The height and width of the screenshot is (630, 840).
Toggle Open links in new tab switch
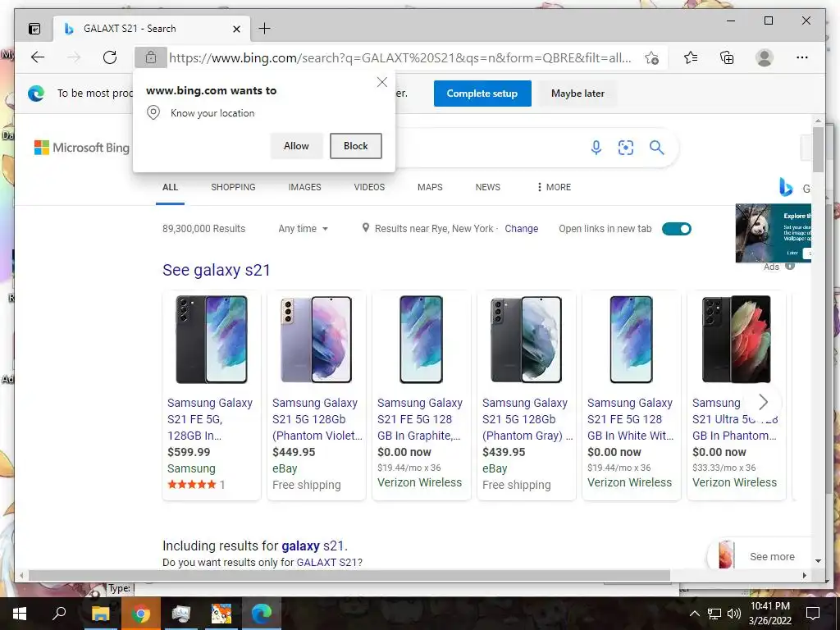click(x=677, y=229)
